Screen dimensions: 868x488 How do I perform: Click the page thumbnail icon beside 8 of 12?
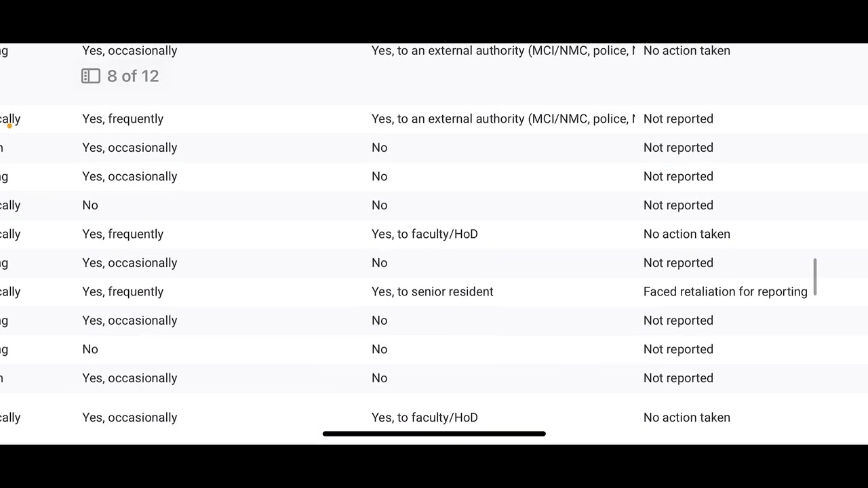tap(91, 76)
